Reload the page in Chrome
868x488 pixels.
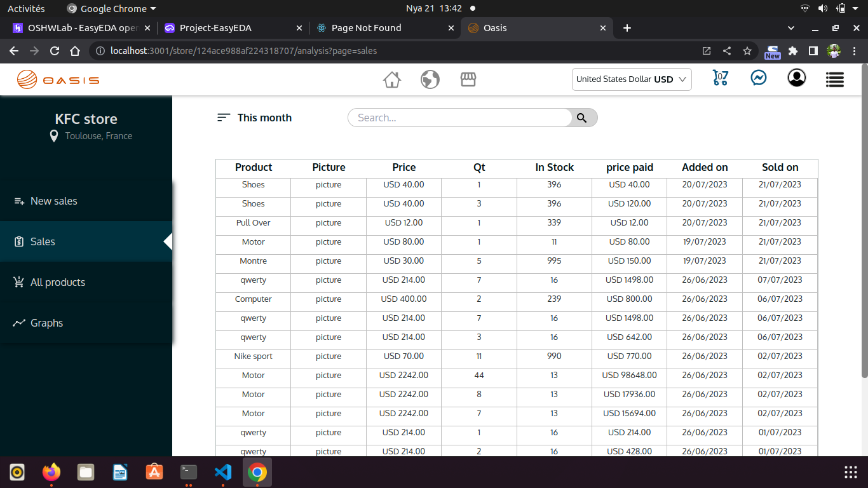55,51
